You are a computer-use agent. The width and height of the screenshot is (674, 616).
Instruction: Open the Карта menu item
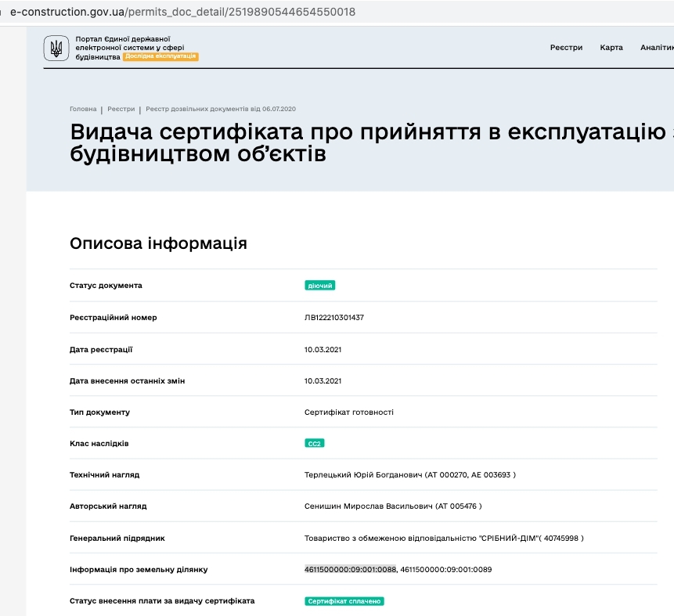pos(611,47)
